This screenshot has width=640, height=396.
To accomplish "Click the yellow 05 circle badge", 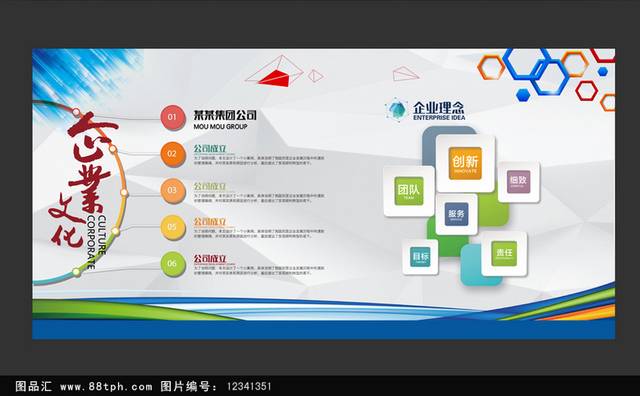I will pos(173,227).
